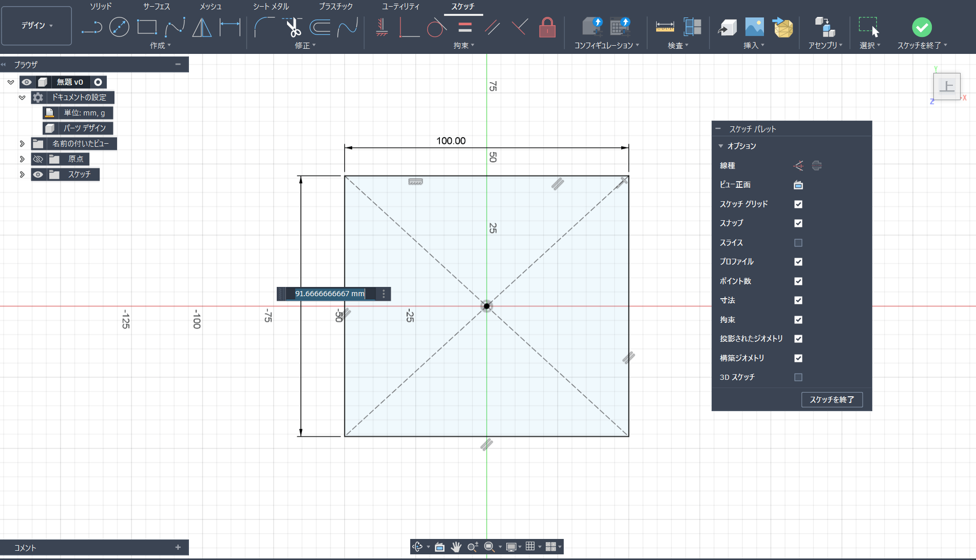
Task: Click the スケッチを終了 button in sketch palette
Action: coord(832,400)
